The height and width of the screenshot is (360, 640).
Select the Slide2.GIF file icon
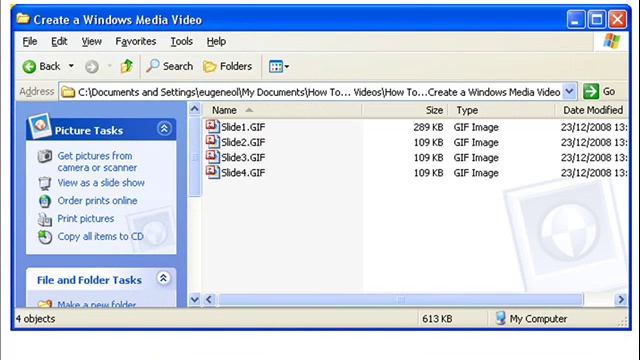[x=212, y=141]
